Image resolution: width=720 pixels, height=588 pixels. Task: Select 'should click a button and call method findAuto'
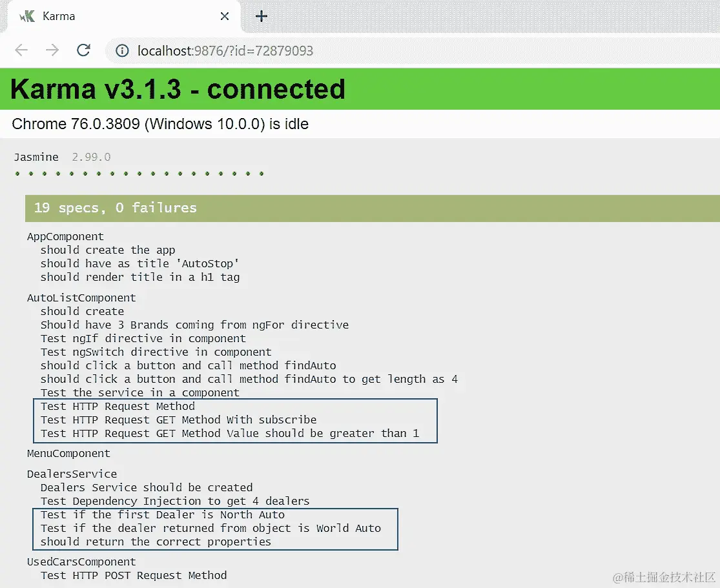coord(189,365)
